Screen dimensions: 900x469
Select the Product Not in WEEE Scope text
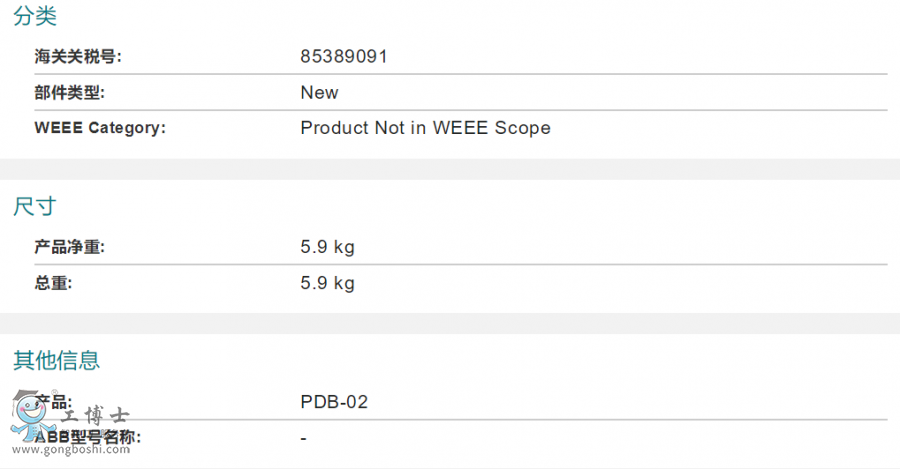tap(425, 128)
